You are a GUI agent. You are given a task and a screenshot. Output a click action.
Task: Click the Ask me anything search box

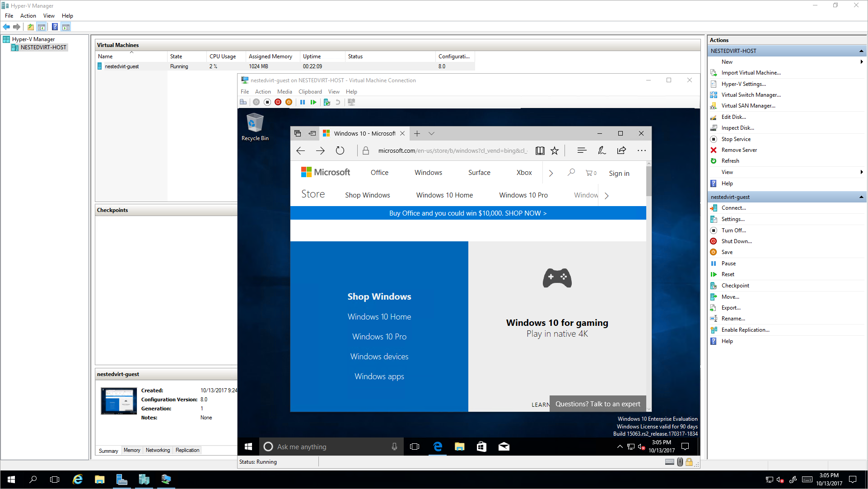[331, 447]
